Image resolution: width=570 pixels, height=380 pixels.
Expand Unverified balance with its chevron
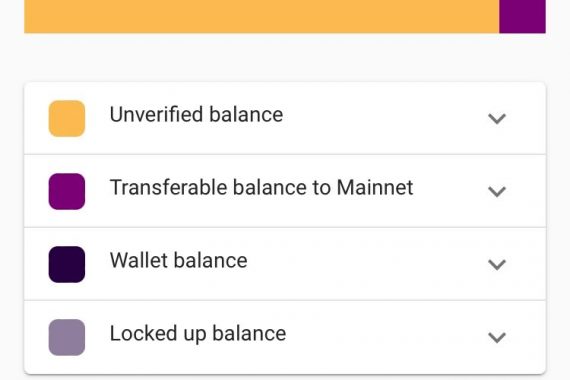tap(497, 119)
